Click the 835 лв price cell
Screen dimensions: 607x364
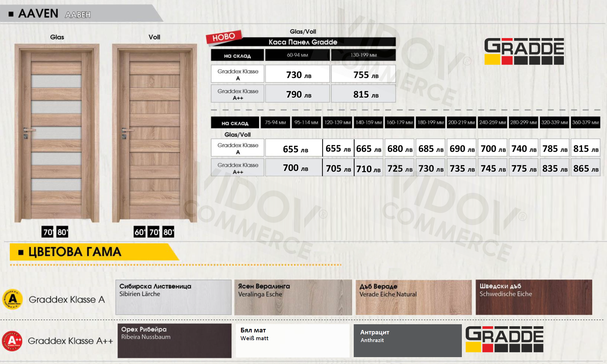tap(555, 168)
